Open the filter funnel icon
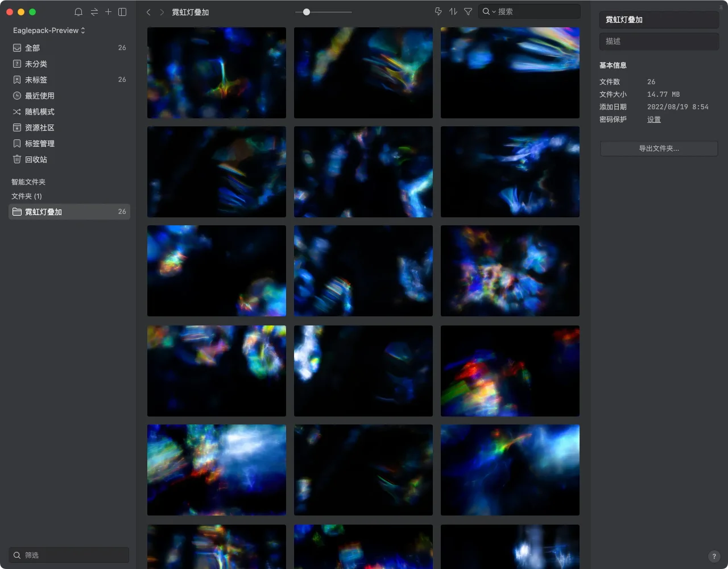This screenshot has height=569, width=728. pyautogui.click(x=468, y=11)
